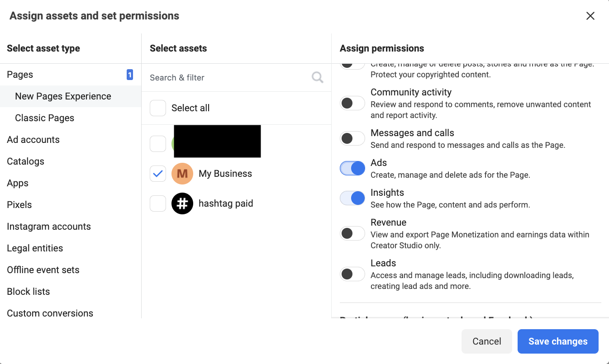Switch on the Leads toggle
This screenshot has height=364, width=609.
click(x=352, y=274)
